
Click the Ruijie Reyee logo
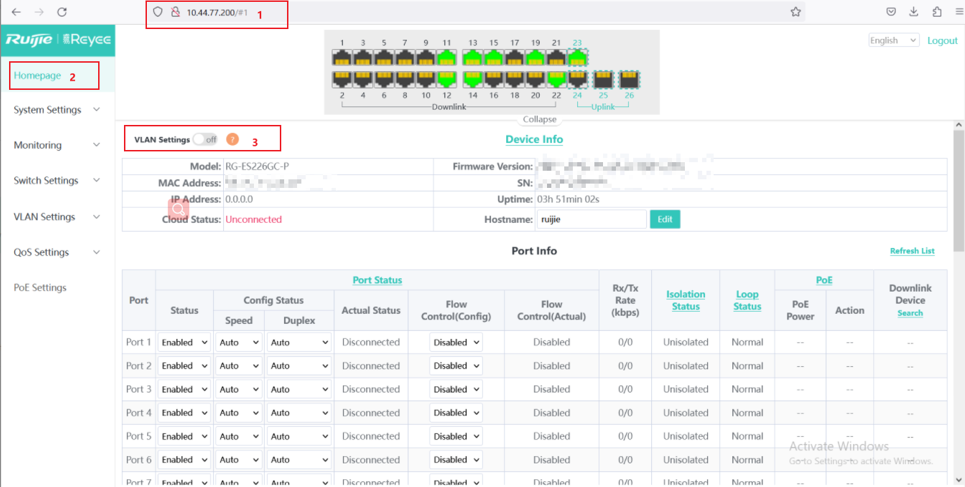(57, 40)
